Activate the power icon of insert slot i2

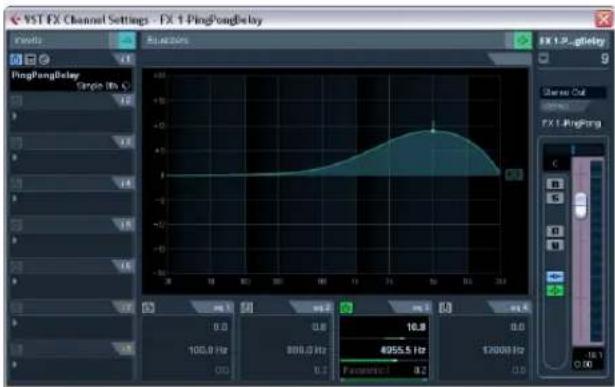pos(16,101)
